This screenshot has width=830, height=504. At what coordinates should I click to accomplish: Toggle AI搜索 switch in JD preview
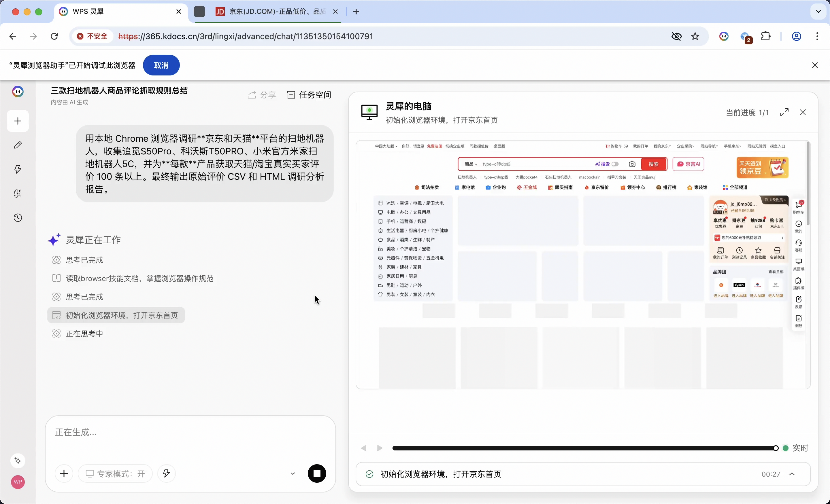point(615,164)
